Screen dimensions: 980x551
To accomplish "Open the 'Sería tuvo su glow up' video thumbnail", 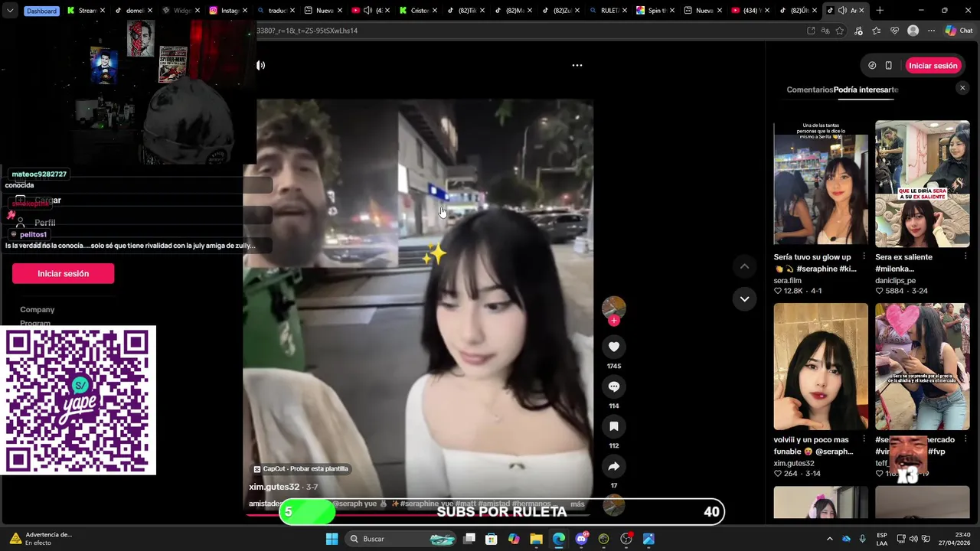I will (821, 184).
